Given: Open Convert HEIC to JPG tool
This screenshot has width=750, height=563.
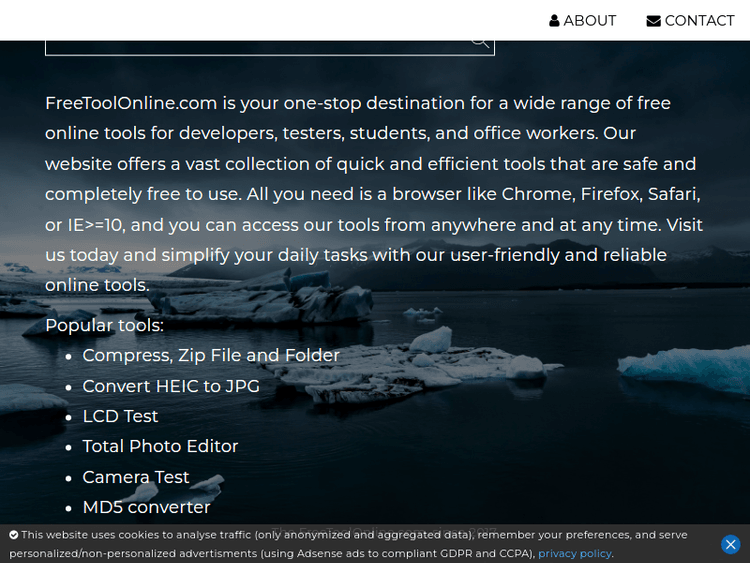Looking at the screenshot, I should pyautogui.click(x=171, y=386).
